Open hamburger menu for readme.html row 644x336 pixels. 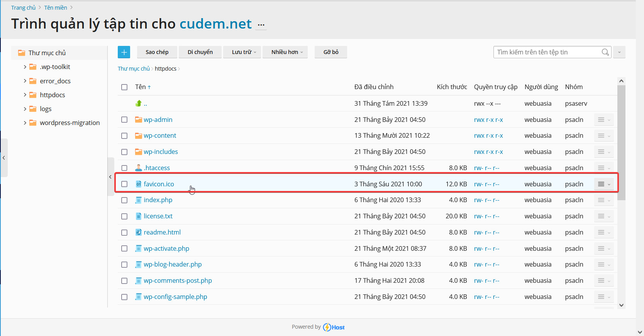tap(604, 232)
